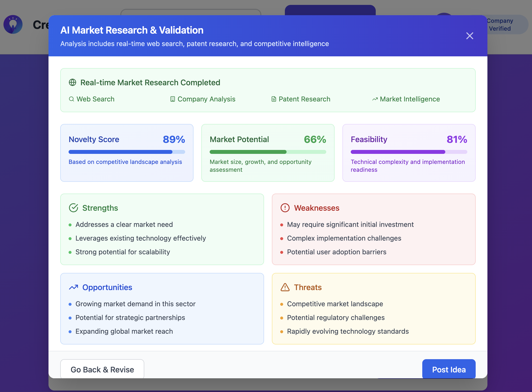Image resolution: width=532 pixels, height=392 pixels.
Task: Click the Strengths checkmark circle icon
Action: tap(73, 208)
